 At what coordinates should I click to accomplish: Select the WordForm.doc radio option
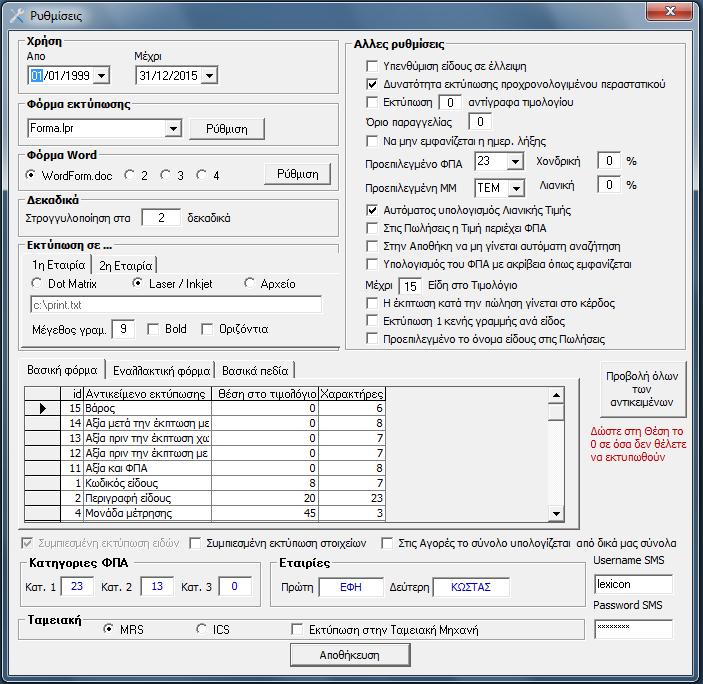coord(30,175)
